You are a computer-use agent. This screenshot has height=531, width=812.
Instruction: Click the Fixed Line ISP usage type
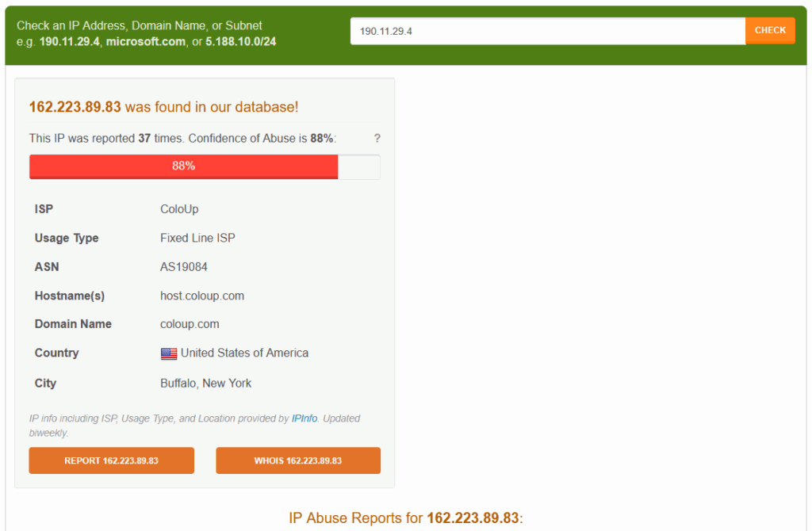coord(197,238)
